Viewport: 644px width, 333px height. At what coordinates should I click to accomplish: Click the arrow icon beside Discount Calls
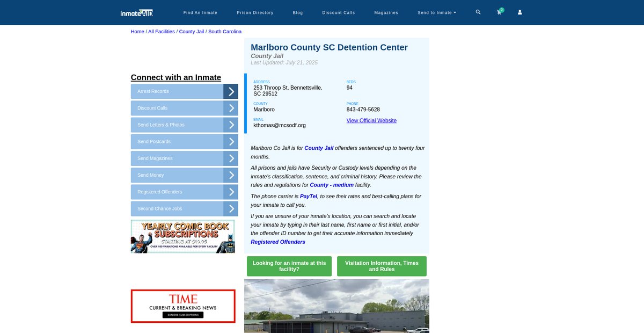pyautogui.click(x=231, y=108)
